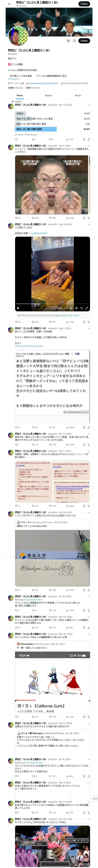Play the embedded video in Sep 30 post
98x868 pixels.
(18, 308)
